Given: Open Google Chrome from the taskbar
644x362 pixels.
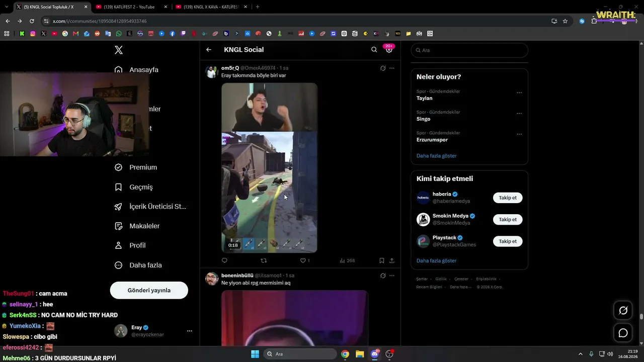Looking at the screenshot, I should click(345, 354).
